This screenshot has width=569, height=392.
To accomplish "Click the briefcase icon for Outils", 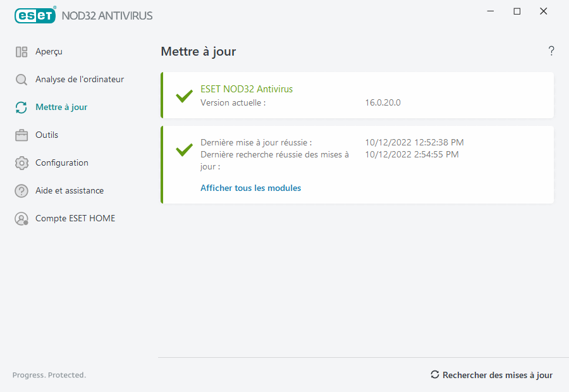I will pos(21,135).
